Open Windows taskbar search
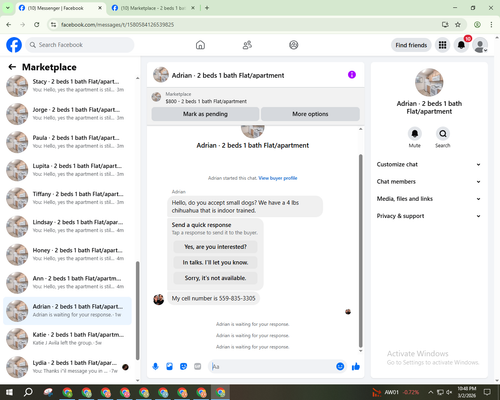The image size is (500, 400). [x=28, y=392]
